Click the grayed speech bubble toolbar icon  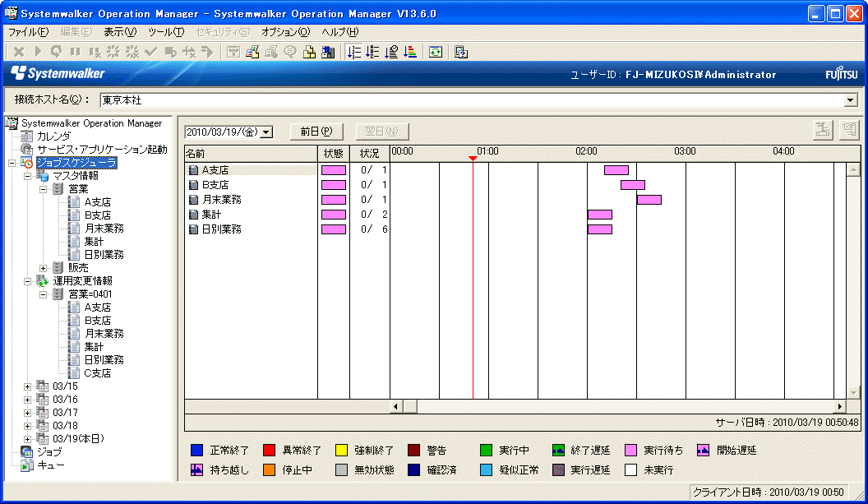tap(290, 52)
